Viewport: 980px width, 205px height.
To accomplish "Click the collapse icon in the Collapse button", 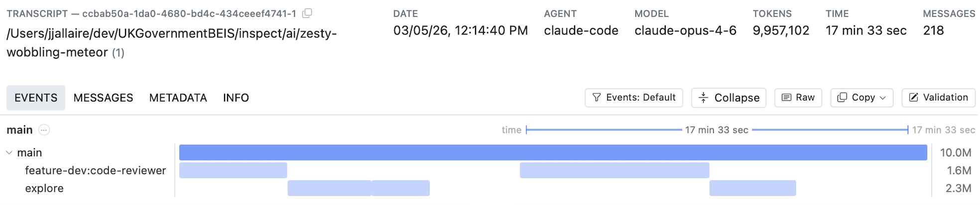I will point(703,98).
